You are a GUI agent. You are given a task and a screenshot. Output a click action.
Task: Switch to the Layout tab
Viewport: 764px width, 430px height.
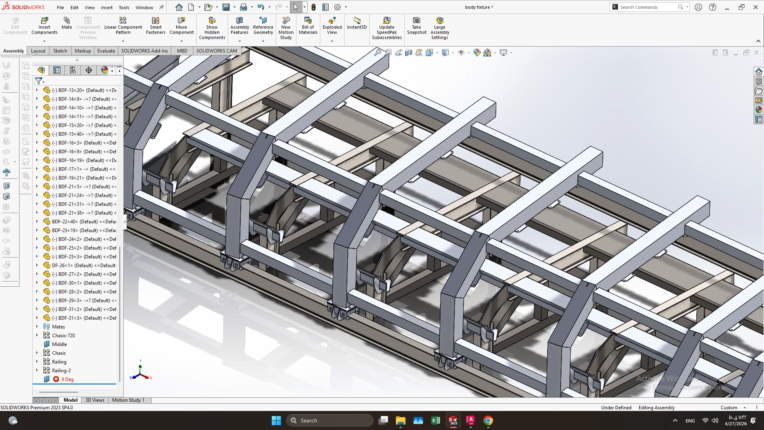[38, 51]
